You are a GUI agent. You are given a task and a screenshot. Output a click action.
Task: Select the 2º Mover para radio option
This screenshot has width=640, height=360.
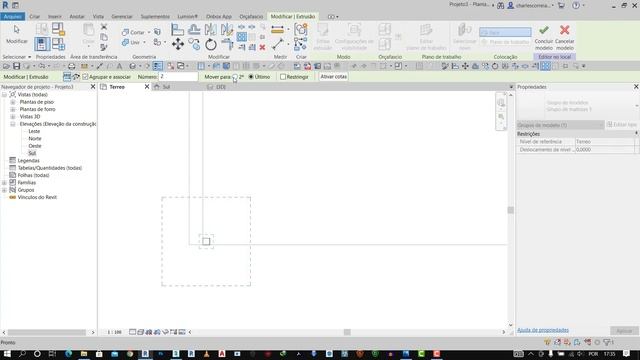tap(235, 77)
